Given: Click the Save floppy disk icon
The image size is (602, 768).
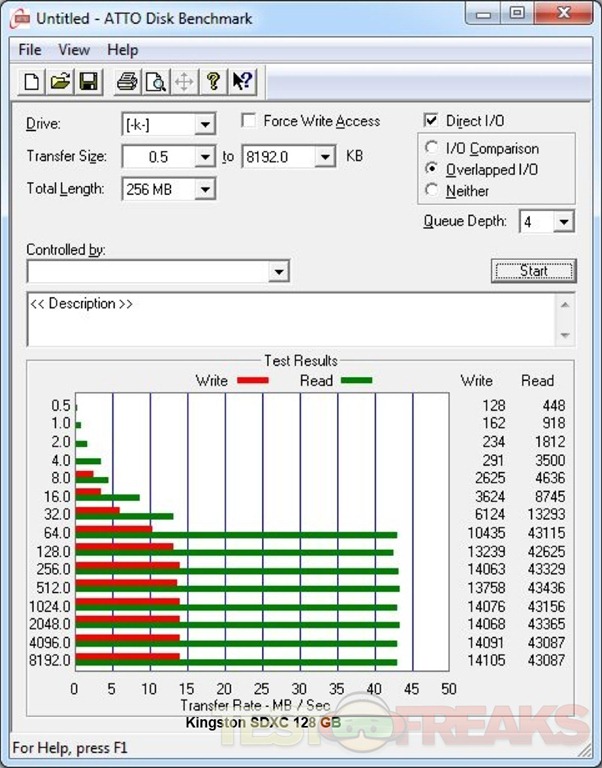Looking at the screenshot, I should tap(88, 81).
